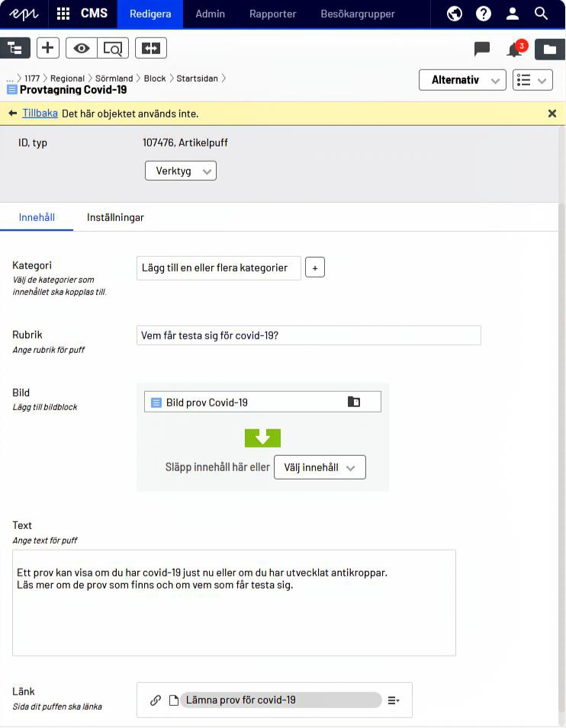Toggle the eye preview view

click(x=81, y=48)
